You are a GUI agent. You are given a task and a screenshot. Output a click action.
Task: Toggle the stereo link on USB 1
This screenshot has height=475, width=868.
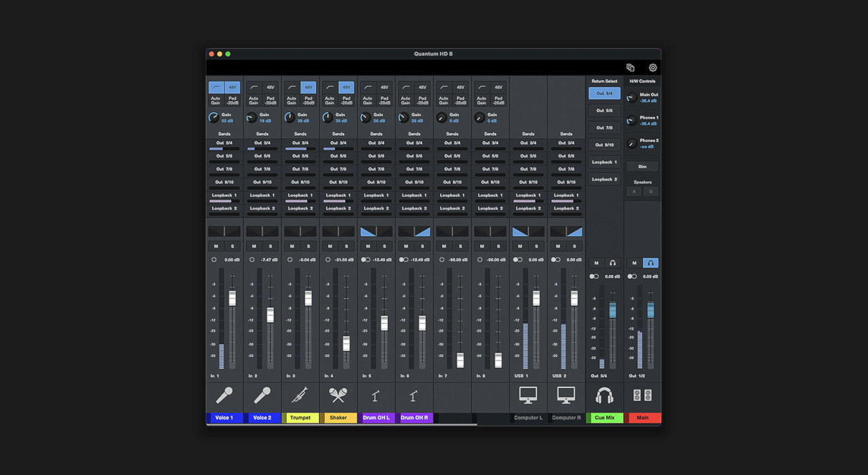tap(517, 260)
